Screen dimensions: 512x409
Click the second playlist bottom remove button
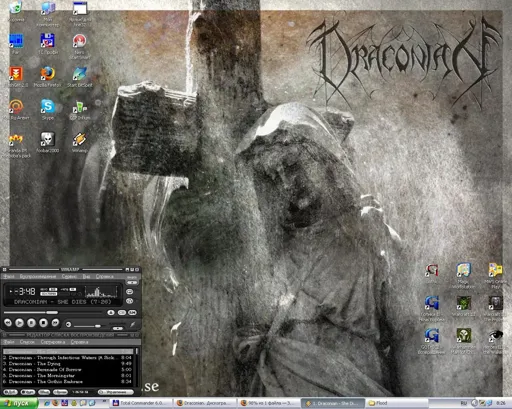pyautogui.click(x=28, y=392)
